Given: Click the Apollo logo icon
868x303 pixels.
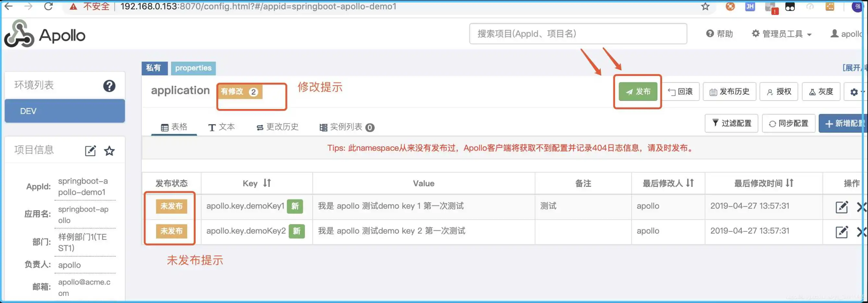Looking at the screenshot, I should click(19, 34).
